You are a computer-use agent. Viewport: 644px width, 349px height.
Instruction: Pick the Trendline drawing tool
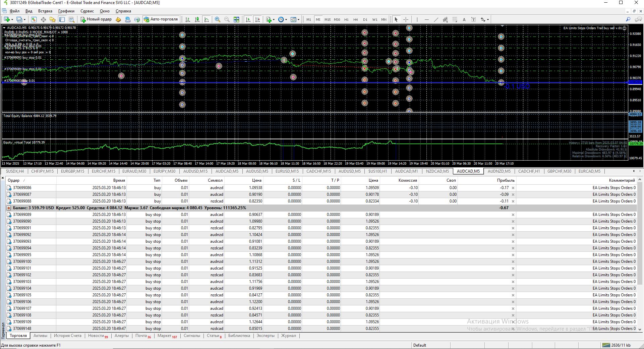pyautogui.click(x=436, y=19)
